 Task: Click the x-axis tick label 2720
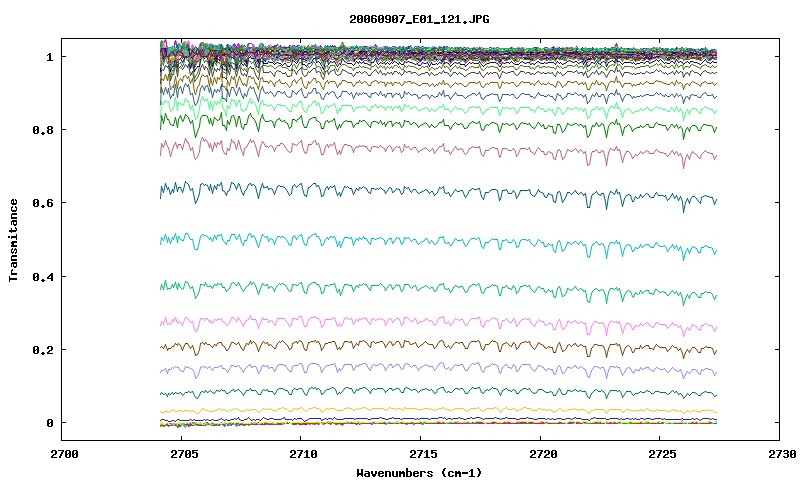(543, 454)
